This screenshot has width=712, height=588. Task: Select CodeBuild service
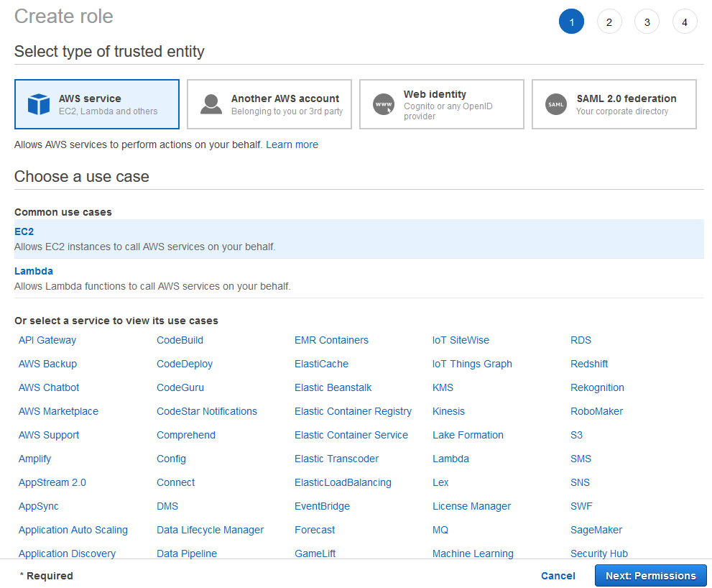tap(180, 340)
